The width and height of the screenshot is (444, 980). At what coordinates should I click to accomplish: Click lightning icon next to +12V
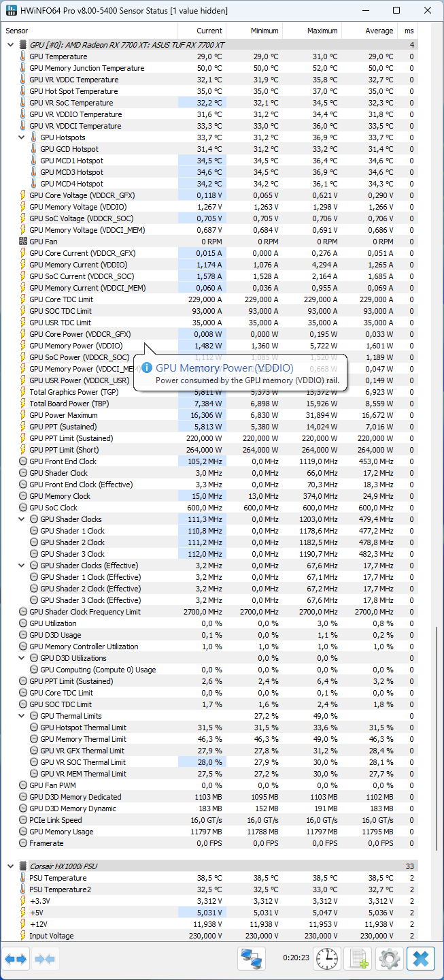click(x=23, y=924)
